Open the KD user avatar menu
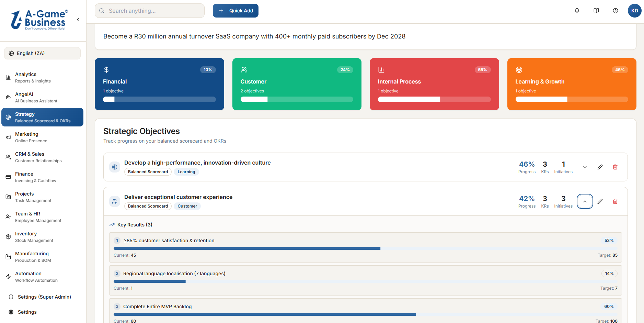The height and width of the screenshot is (323, 644). click(635, 11)
